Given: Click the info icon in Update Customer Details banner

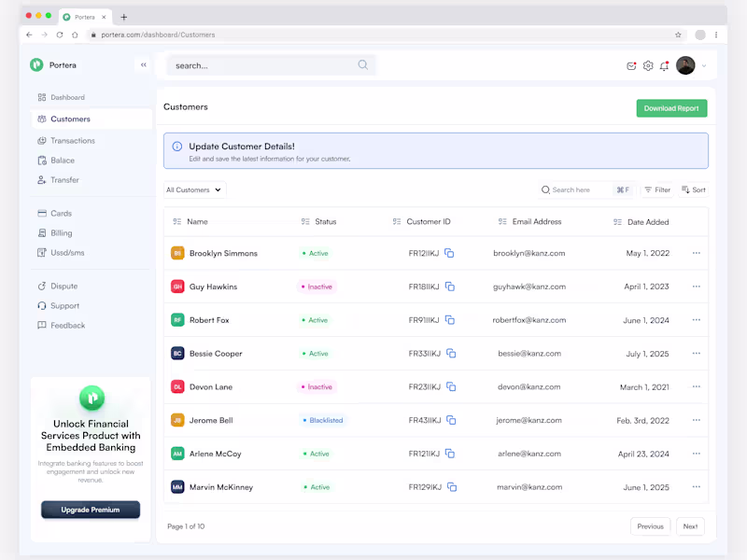Looking at the screenshot, I should coord(176,147).
